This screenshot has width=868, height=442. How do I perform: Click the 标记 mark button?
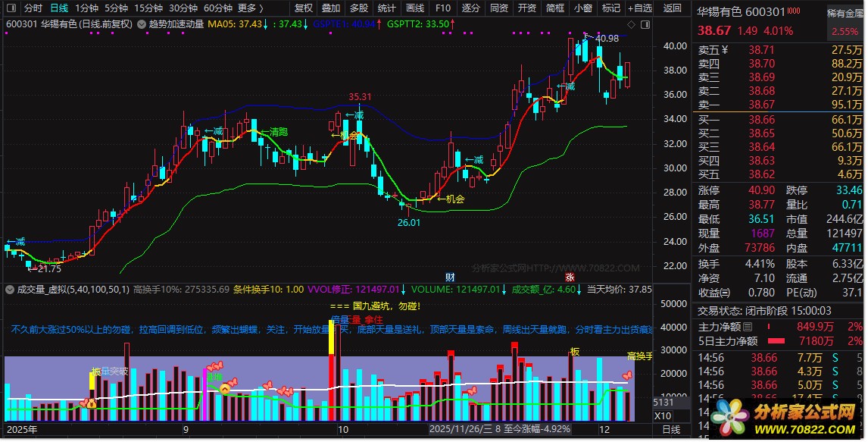point(611,8)
